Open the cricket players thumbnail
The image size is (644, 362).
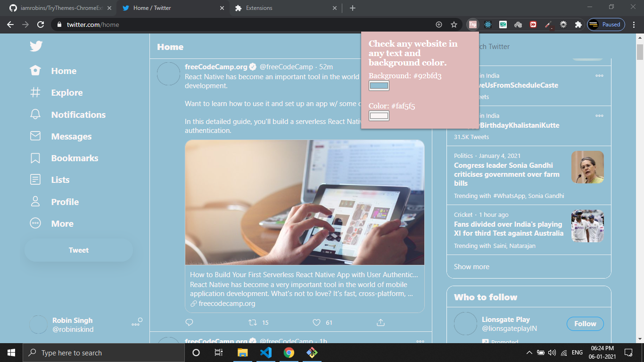point(587,226)
